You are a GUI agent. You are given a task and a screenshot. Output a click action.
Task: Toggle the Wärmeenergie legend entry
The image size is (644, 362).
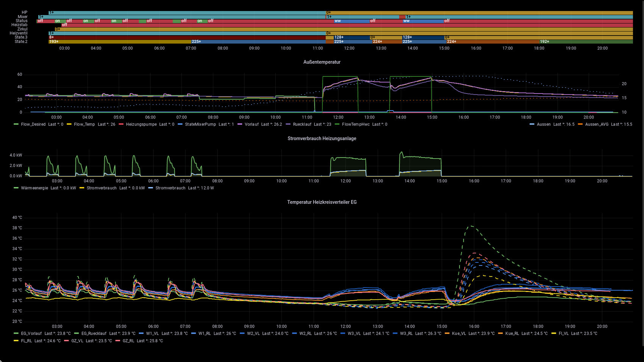click(34, 188)
